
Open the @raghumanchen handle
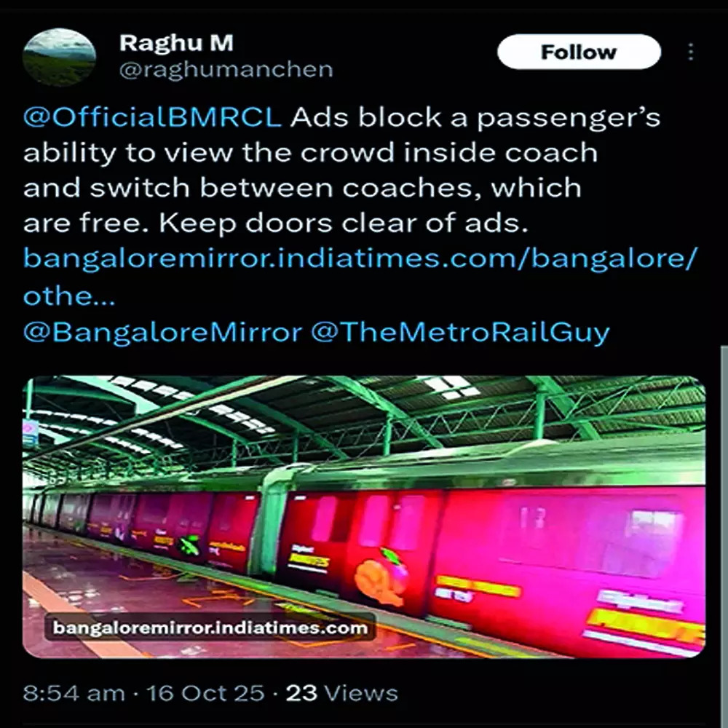click(226, 70)
